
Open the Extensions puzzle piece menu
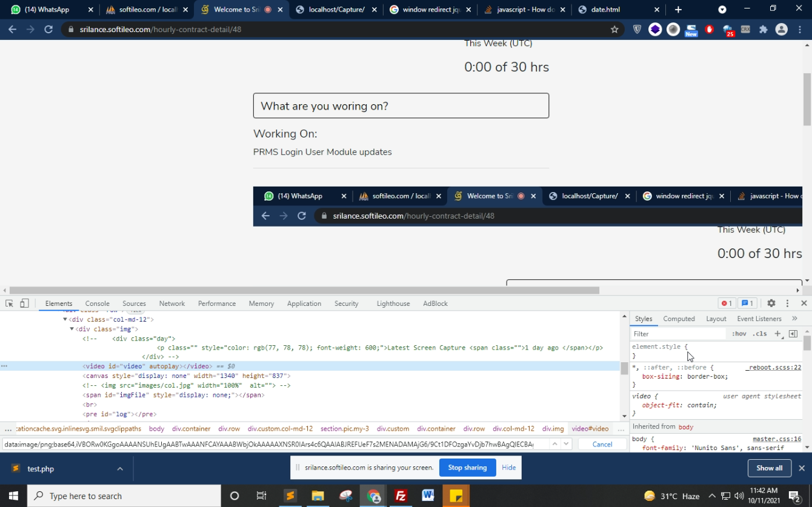[764, 29]
